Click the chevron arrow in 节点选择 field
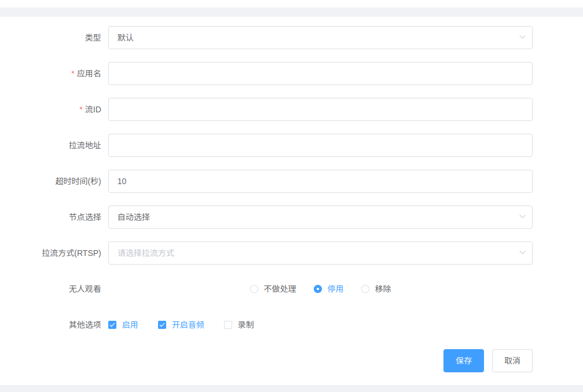583x392 pixels. (522, 217)
